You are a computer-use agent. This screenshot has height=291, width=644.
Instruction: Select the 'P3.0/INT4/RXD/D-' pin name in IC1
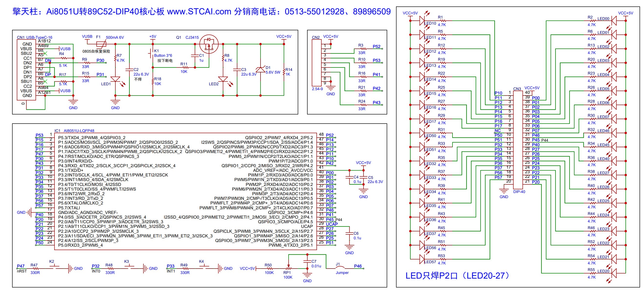76,161
